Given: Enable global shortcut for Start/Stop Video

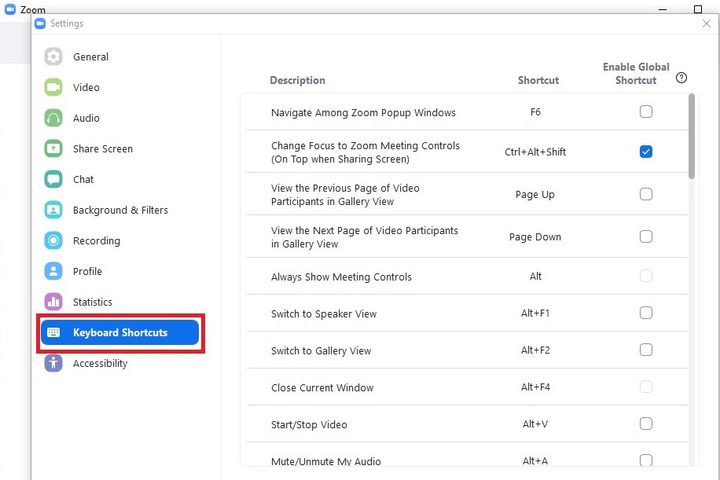Looking at the screenshot, I should pos(646,423).
